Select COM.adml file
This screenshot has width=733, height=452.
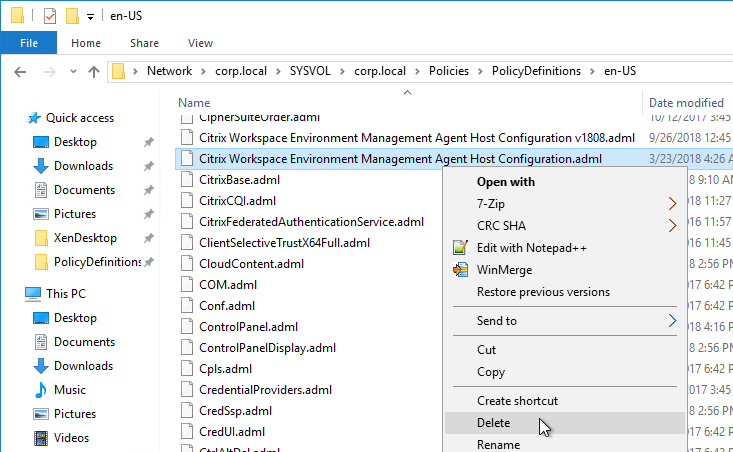click(x=228, y=285)
